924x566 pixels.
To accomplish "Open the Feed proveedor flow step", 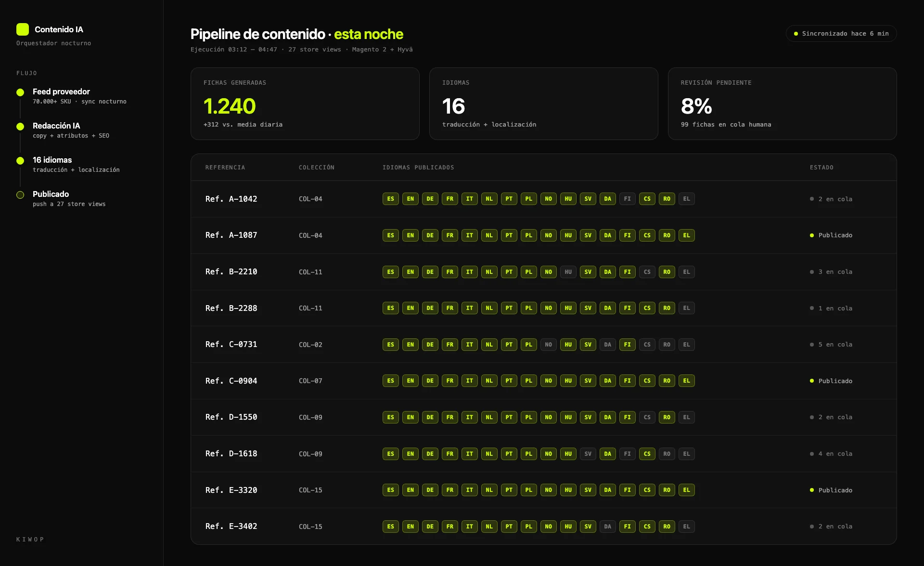I will point(71,96).
